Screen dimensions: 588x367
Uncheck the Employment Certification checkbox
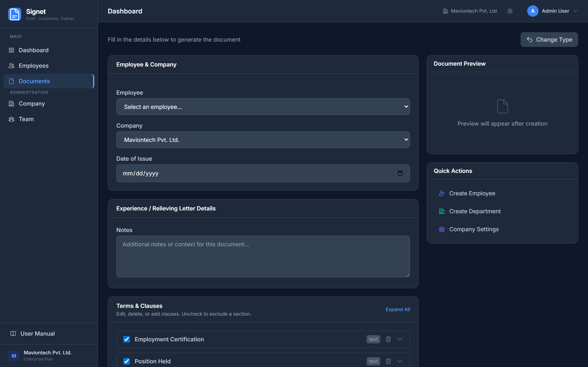[127, 339]
